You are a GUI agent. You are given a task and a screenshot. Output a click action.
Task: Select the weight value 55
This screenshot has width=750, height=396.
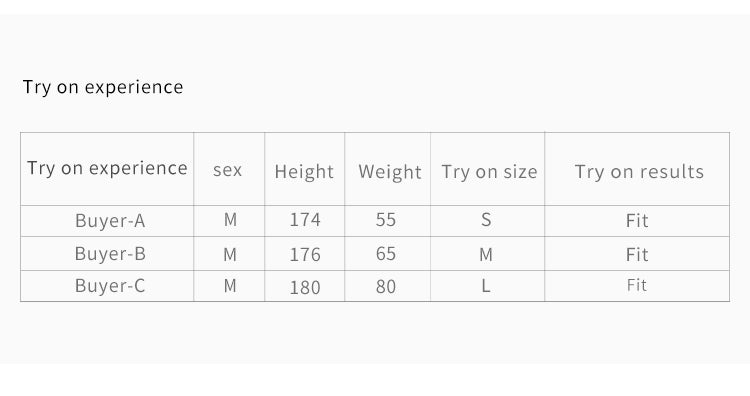[x=386, y=220]
